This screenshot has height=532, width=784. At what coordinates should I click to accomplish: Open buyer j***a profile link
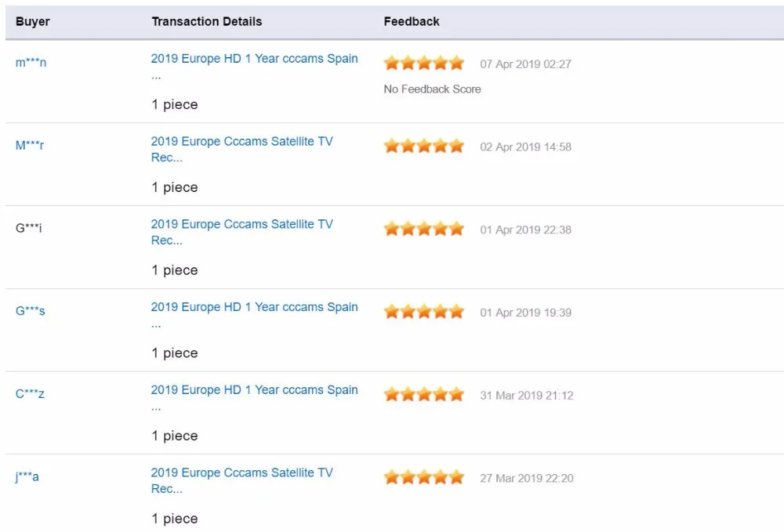point(27,476)
